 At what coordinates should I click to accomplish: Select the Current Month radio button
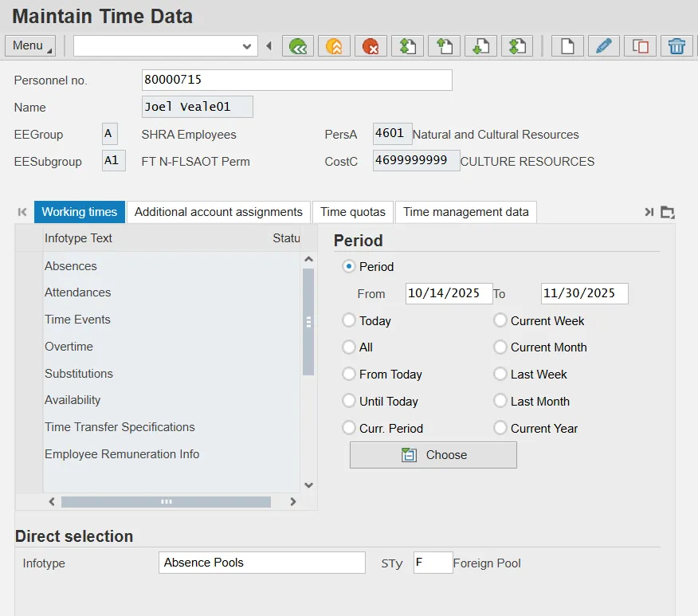click(x=500, y=347)
